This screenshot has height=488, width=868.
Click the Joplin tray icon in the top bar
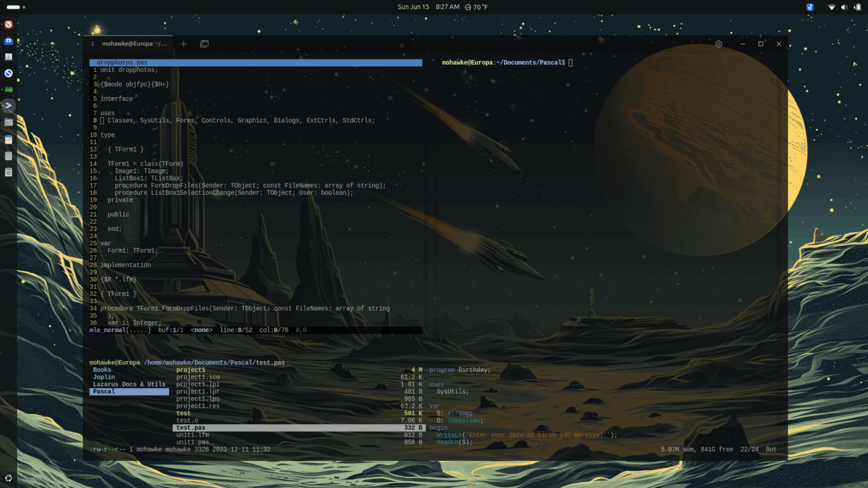click(810, 7)
